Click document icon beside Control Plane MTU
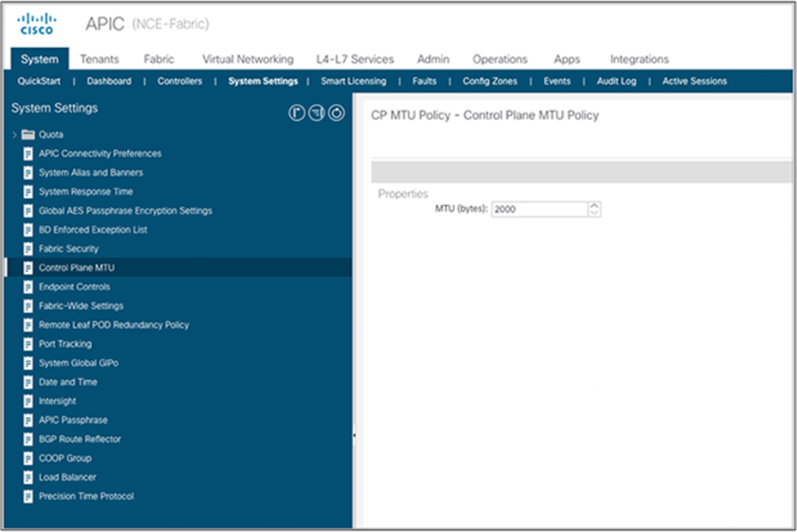The width and height of the screenshot is (797, 532). tap(28, 268)
